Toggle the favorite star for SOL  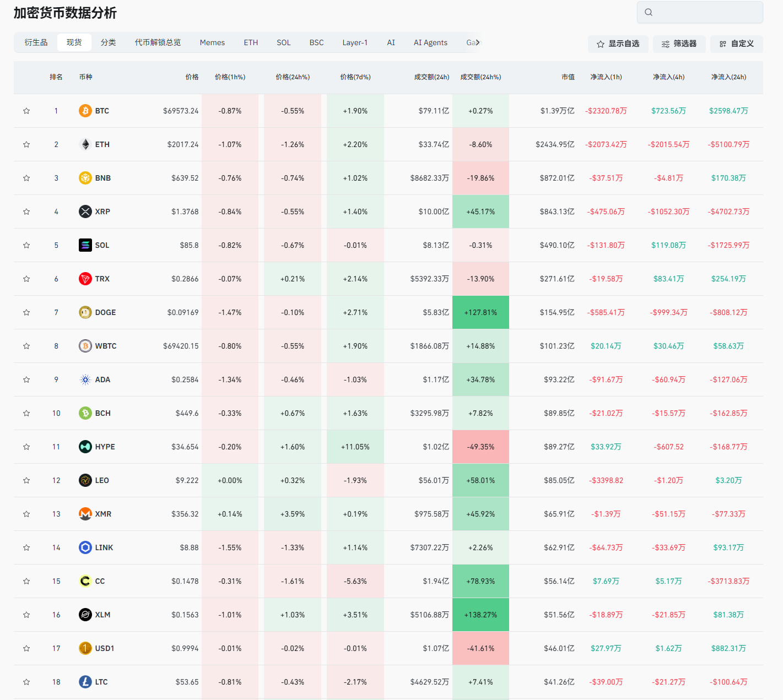coord(26,245)
